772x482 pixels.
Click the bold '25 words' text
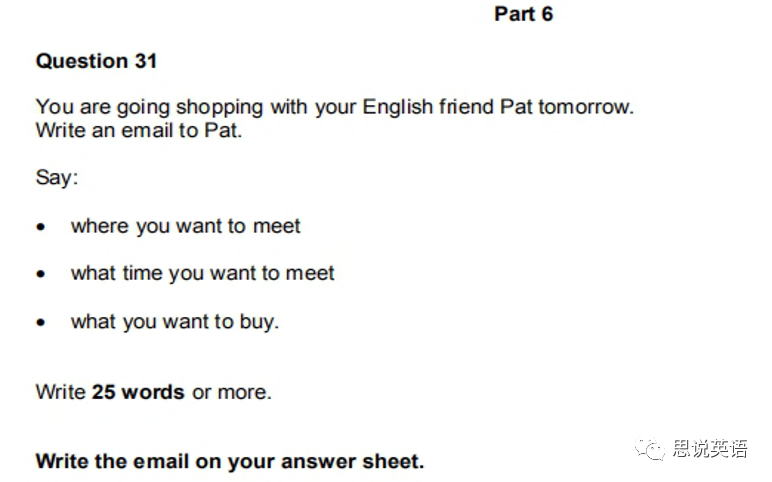click(138, 392)
